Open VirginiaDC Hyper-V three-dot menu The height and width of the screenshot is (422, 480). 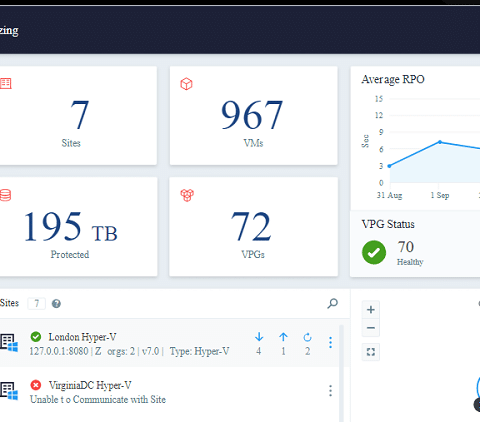(330, 391)
